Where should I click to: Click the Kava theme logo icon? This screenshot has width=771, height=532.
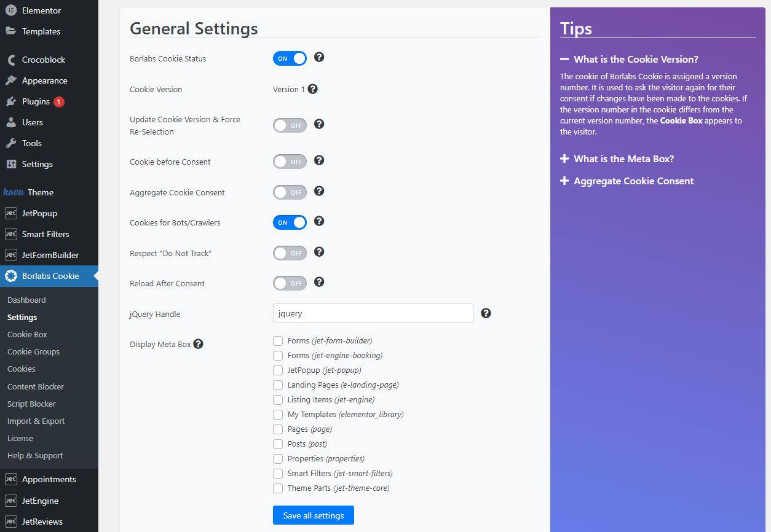(14, 192)
